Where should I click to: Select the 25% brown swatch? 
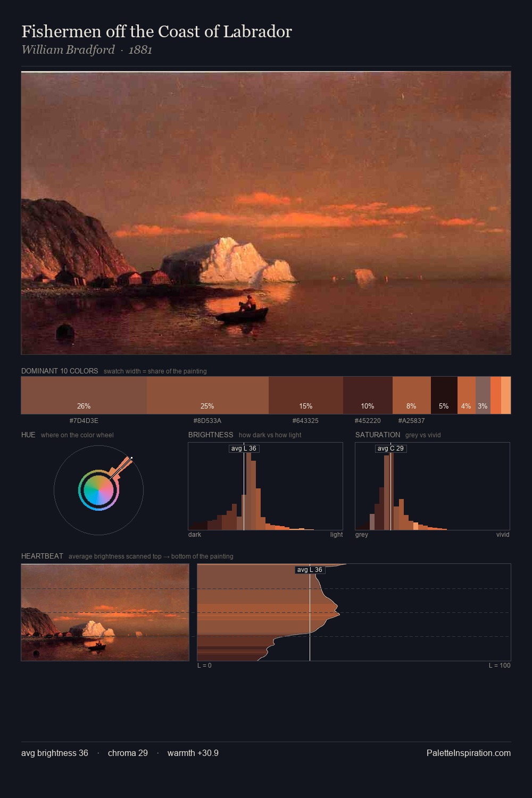tap(207, 395)
